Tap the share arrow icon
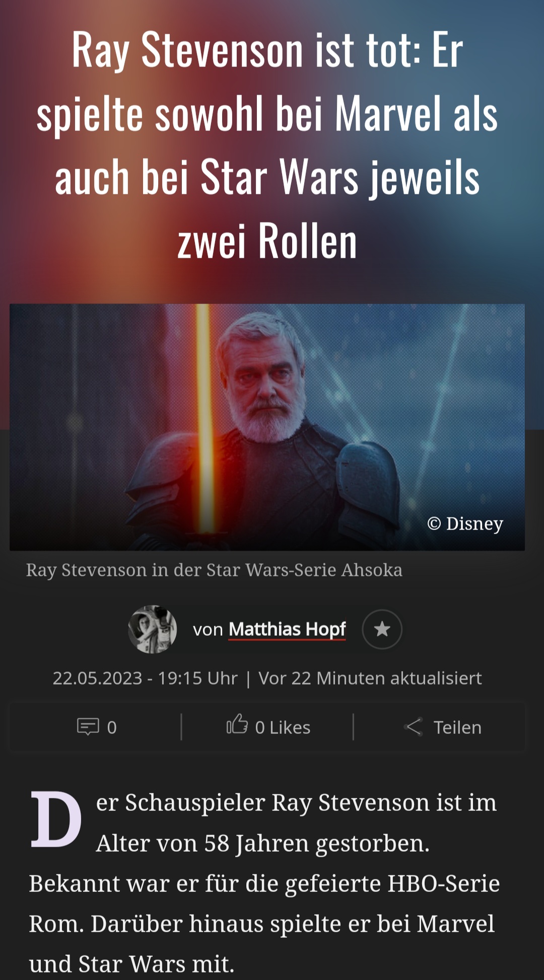The image size is (544, 980). point(414,727)
